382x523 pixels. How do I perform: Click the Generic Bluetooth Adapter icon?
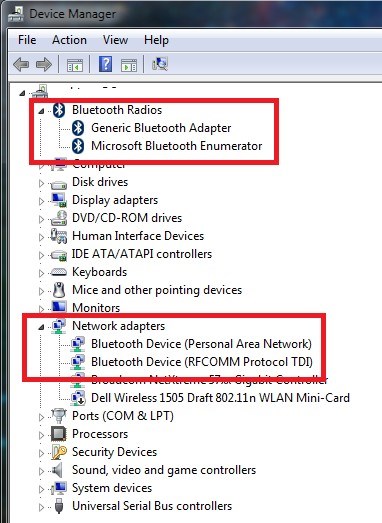[78, 128]
